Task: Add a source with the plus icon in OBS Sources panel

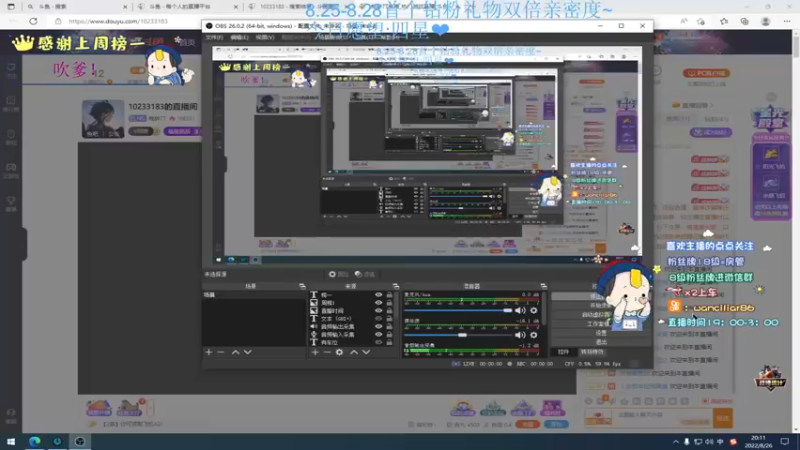Action: pos(315,352)
